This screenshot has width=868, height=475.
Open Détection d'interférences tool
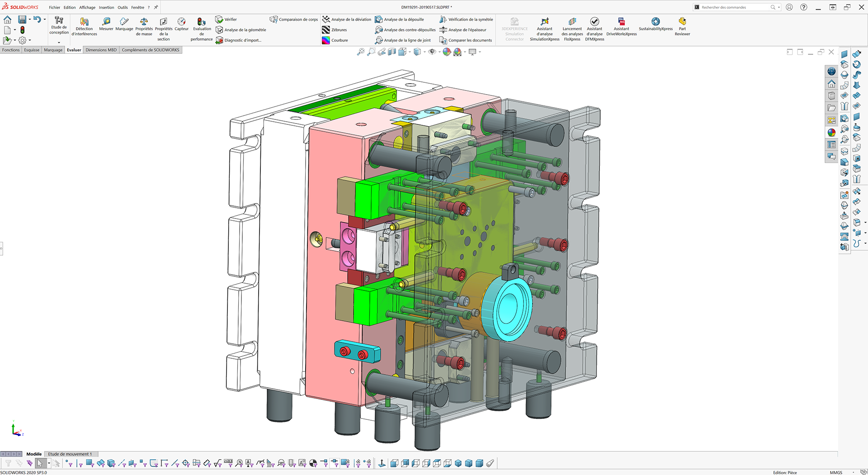84,22
